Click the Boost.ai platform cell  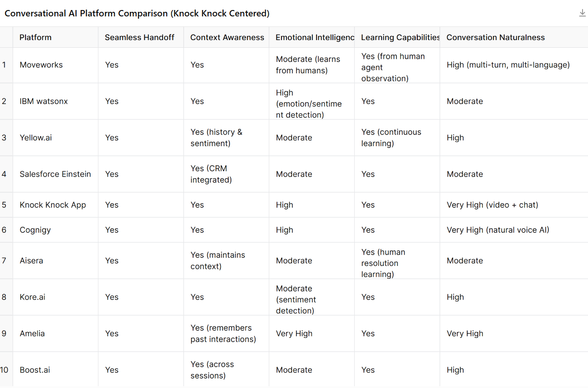click(35, 370)
